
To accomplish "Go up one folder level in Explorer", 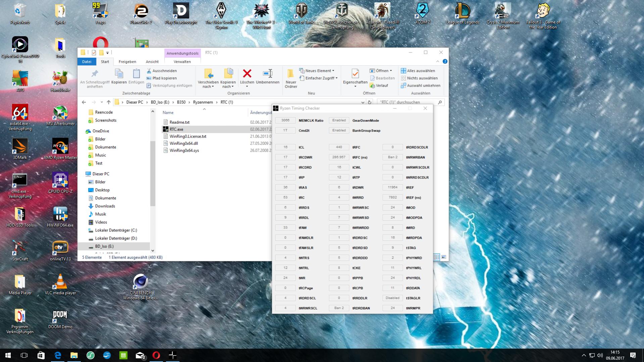I will click(108, 102).
